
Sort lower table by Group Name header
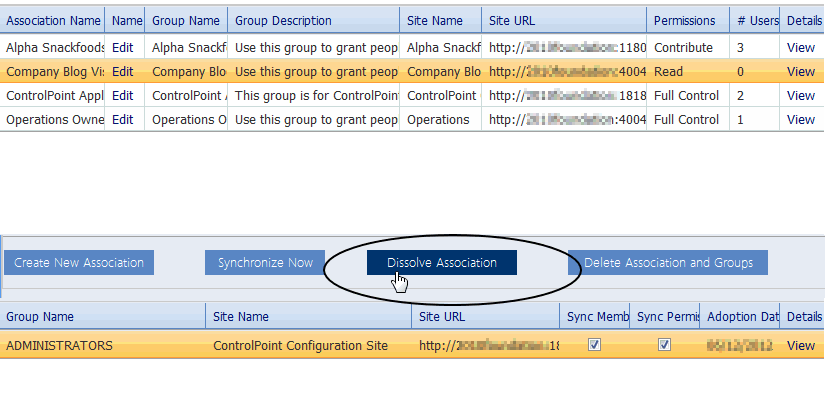[x=103, y=317]
